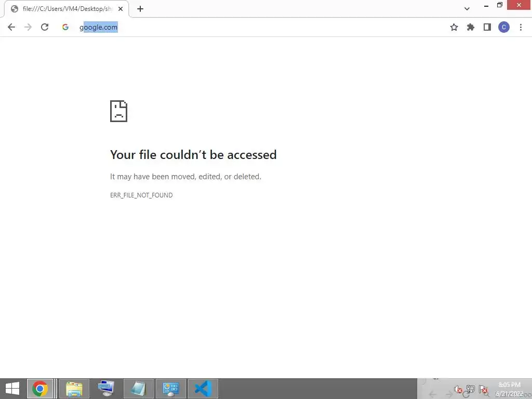Screen dimensions: 532x399
Task: Open the notepad taskbar app
Action: tap(138, 389)
